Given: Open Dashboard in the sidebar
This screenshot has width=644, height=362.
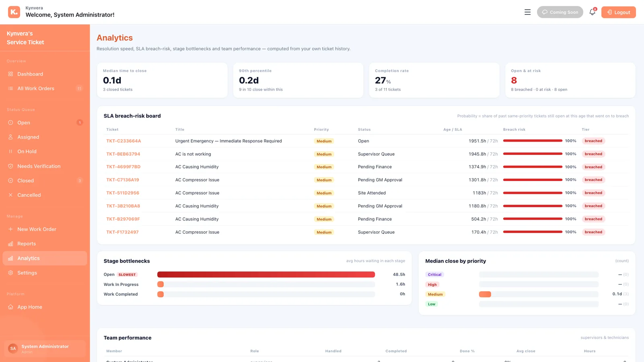Looking at the screenshot, I should click(45, 74).
